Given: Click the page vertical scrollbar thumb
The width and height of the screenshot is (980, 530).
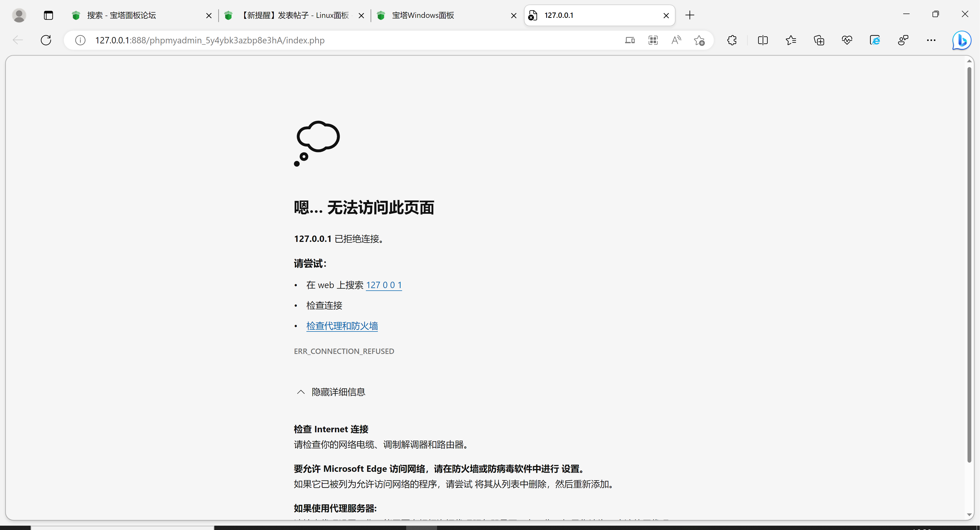Looking at the screenshot, I should coord(969,264).
